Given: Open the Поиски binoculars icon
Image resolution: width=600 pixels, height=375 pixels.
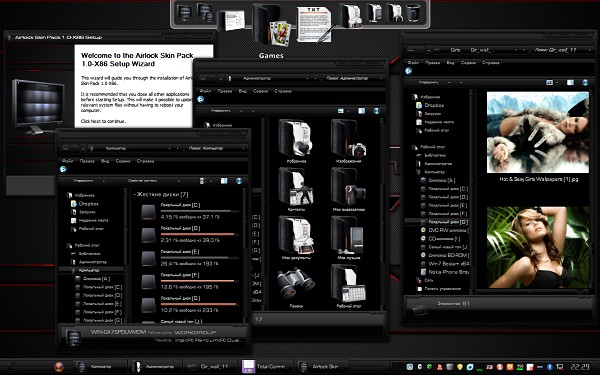Looking at the screenshot, I should coord(296,283).
